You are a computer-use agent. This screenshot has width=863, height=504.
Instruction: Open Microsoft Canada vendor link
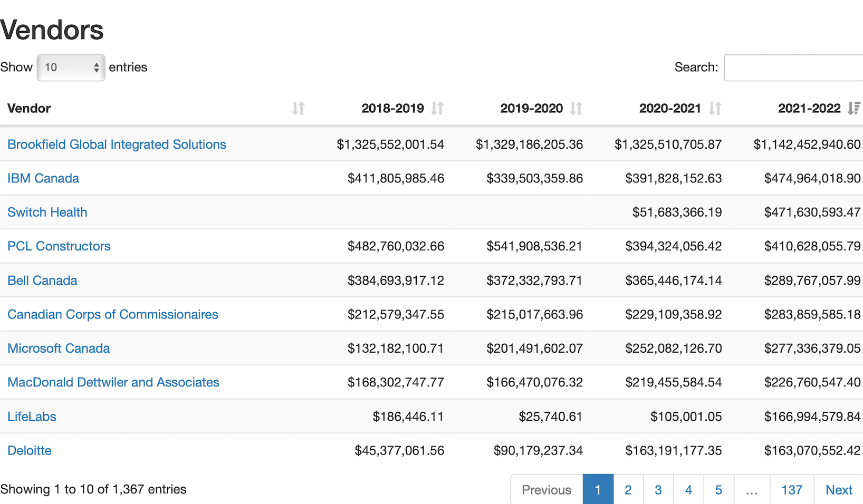tap(59, 348)
